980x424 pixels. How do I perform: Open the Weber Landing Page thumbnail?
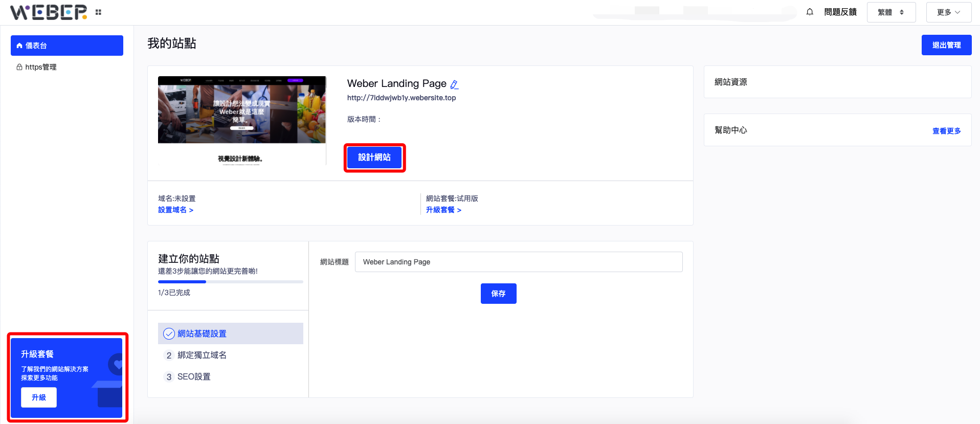242,121
